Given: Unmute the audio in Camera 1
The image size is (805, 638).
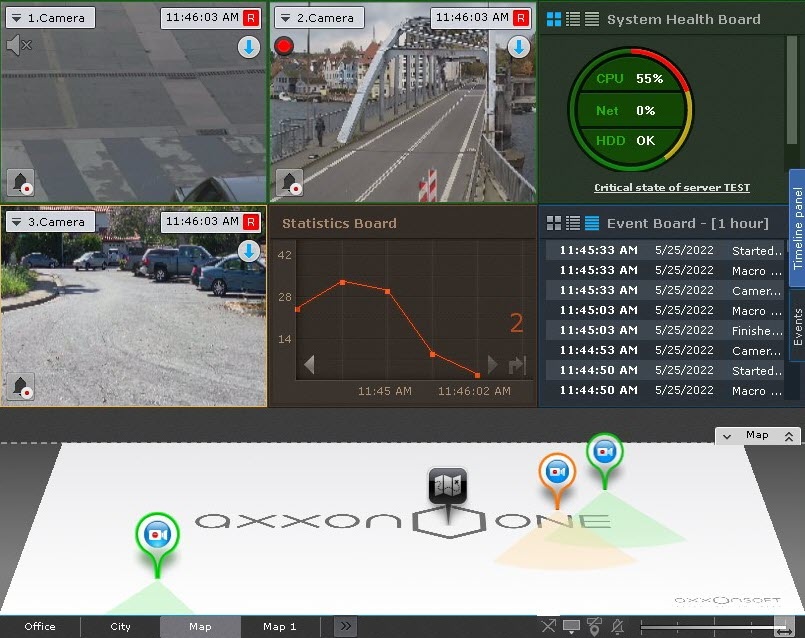Looking at the screenshot, I should coord(18,45).
